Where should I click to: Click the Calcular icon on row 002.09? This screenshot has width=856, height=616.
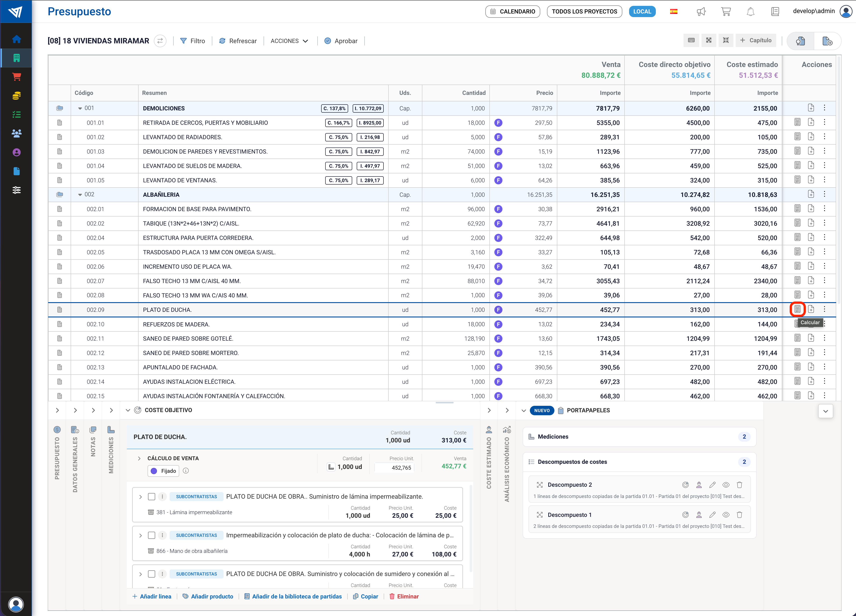[x=797, y=309]
